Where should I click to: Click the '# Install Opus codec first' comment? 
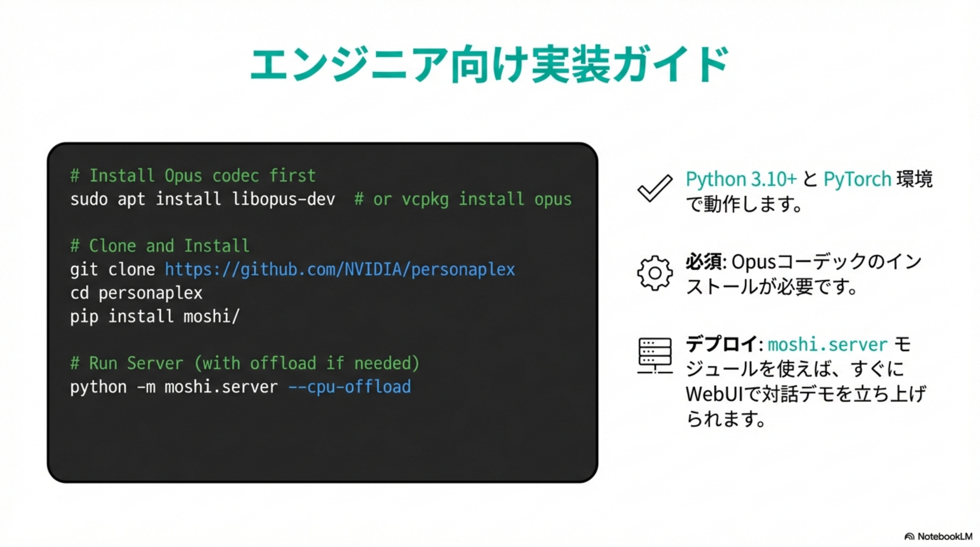[x=193, y=176]
